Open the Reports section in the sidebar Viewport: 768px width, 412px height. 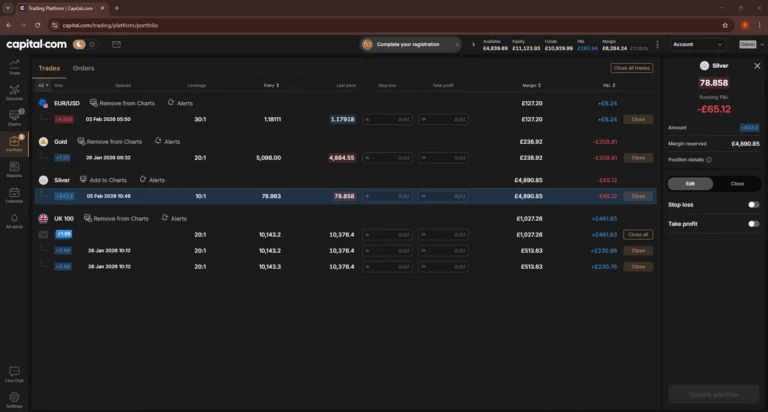tap(14, 170)
